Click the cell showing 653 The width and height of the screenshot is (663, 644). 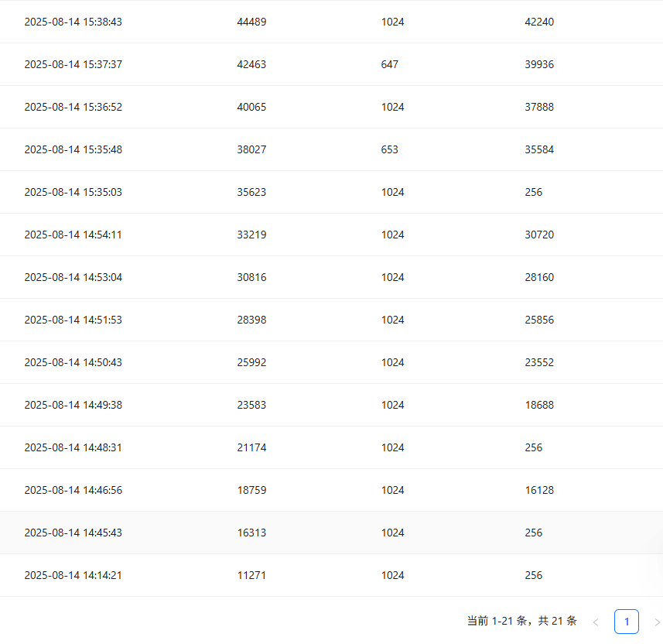(x=390, y=149)
